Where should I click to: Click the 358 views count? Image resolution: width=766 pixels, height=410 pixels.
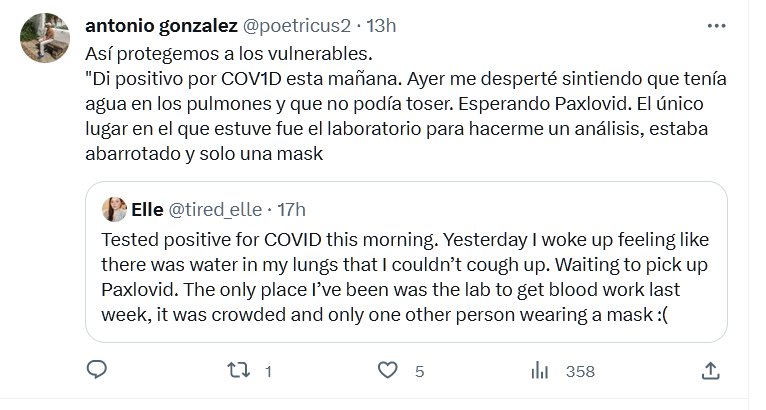coord(580,372)
